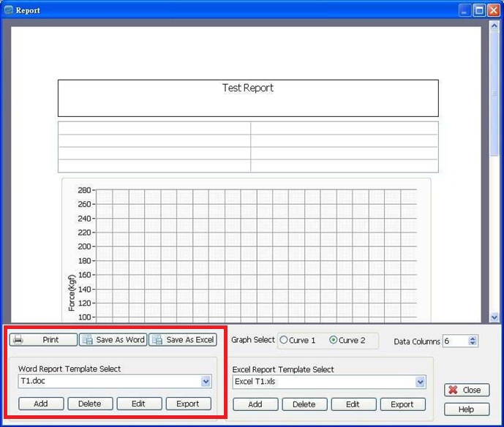Add a Word report template
The image size is (504, 427).
click(41, 404)
